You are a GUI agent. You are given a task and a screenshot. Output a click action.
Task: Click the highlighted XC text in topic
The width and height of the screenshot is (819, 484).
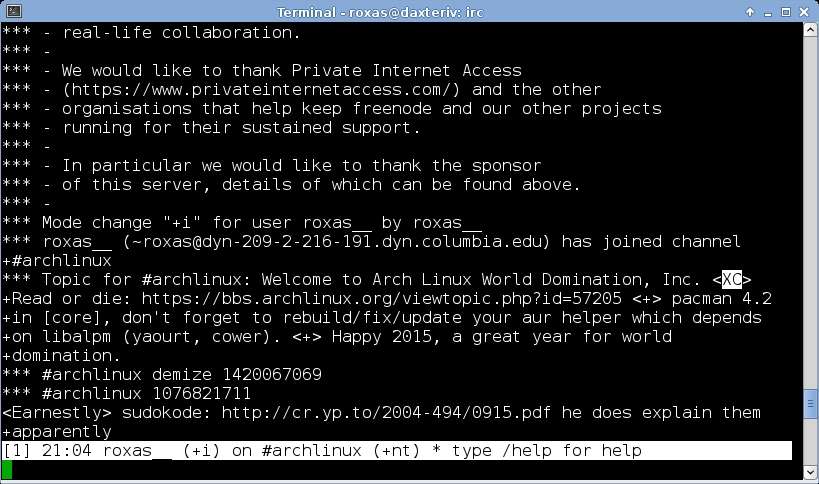click(731, 279)
